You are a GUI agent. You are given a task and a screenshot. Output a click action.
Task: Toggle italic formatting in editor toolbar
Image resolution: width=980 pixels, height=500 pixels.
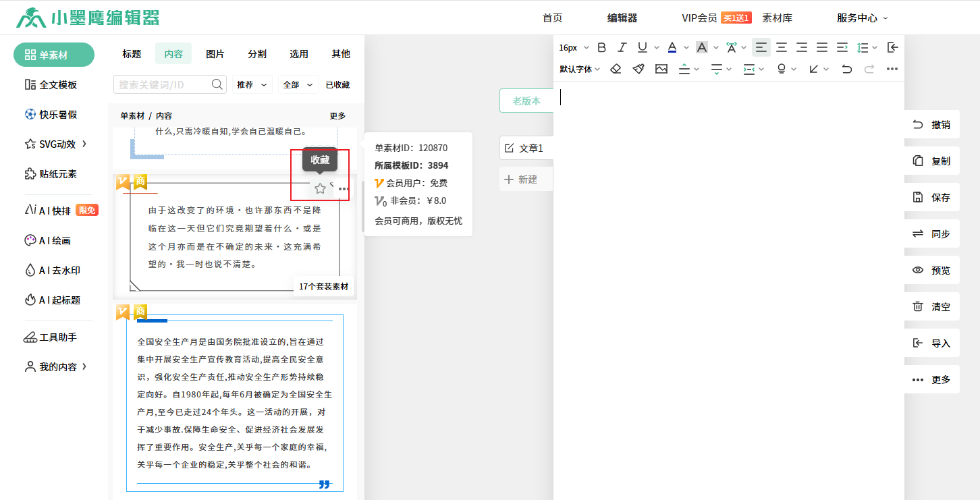click(x=622, y=47)
